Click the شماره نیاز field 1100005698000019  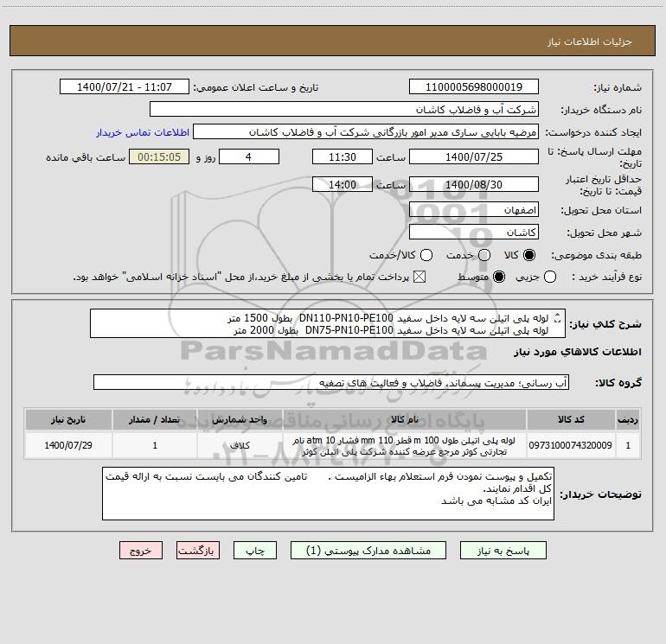coord(474,87)
